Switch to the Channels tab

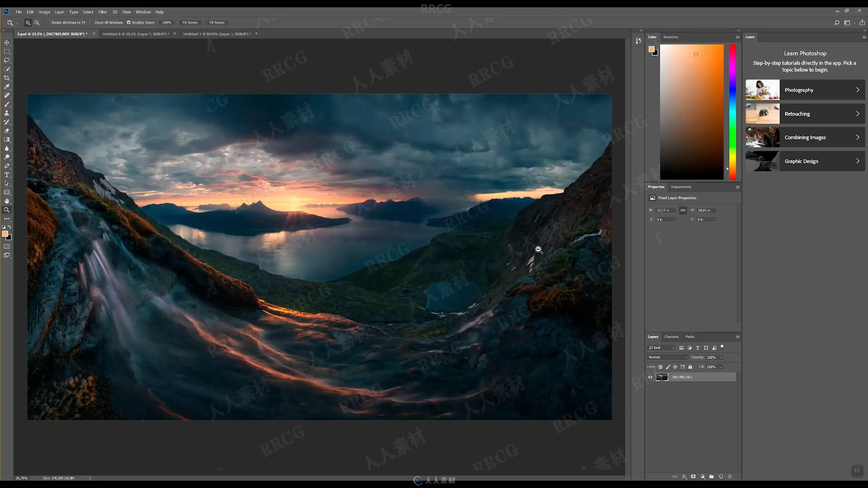pyautogui.click(x=671, y=337)
